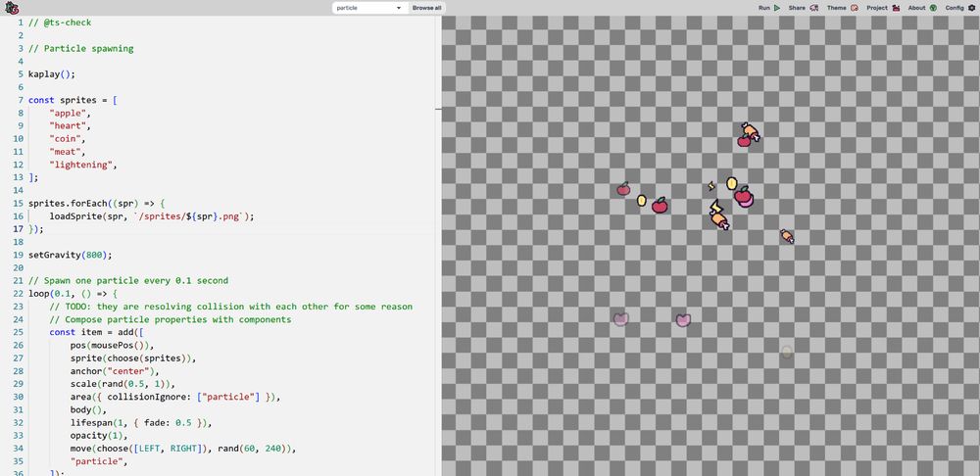
Task: Click the Browse all button
Action: (x=426, y=8)
